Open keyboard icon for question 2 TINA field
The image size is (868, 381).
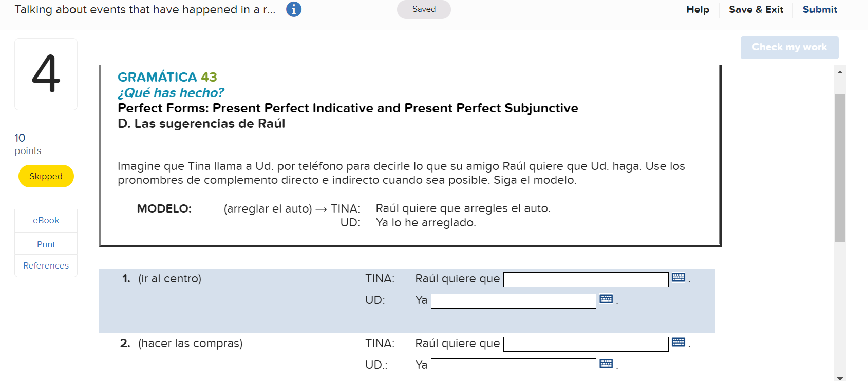tap(678, 342)
